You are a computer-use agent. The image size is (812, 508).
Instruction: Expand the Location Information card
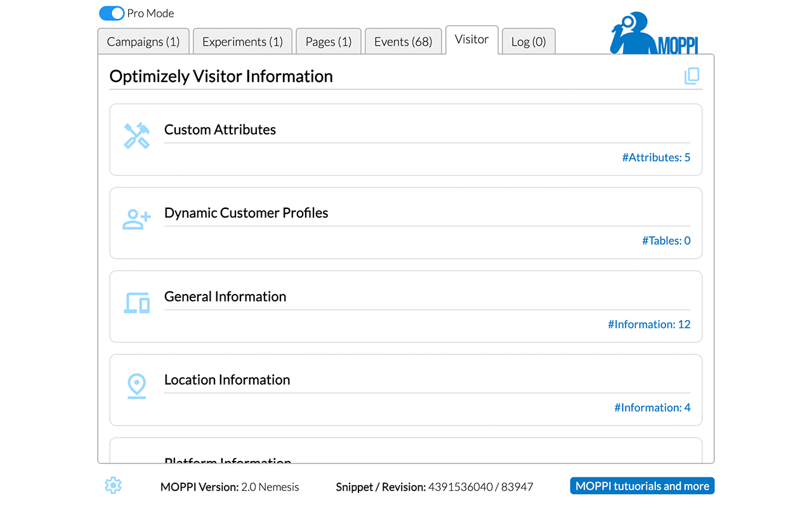click(406, 390)
